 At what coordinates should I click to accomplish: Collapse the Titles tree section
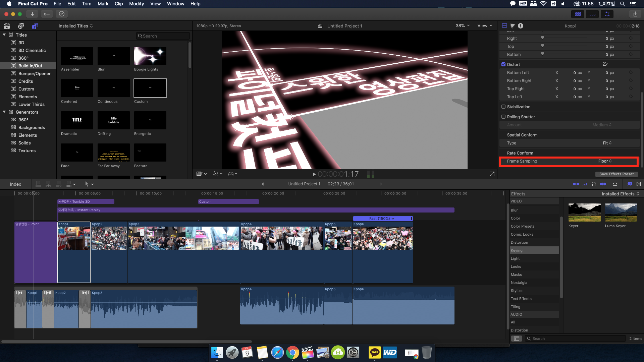click(x=4, y=35)
